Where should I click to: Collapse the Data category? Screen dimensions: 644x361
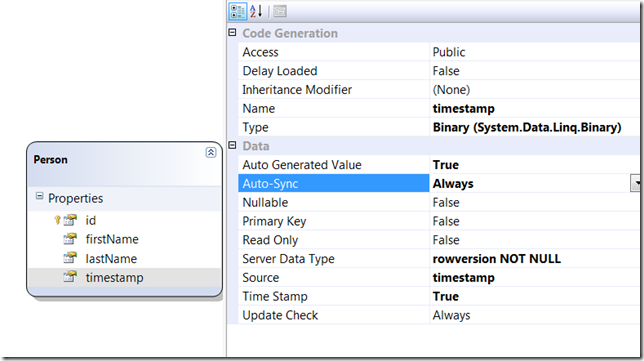(232, 145)
